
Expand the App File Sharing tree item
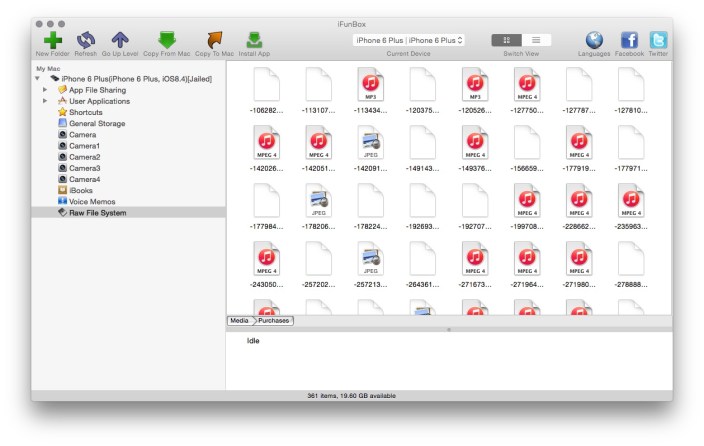point(45,90)
